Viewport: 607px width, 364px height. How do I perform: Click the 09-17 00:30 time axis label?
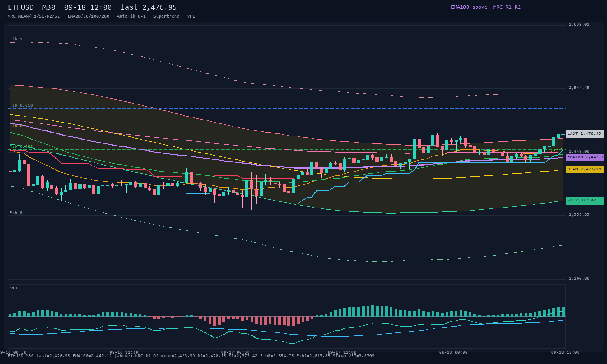tap(235, 352)
